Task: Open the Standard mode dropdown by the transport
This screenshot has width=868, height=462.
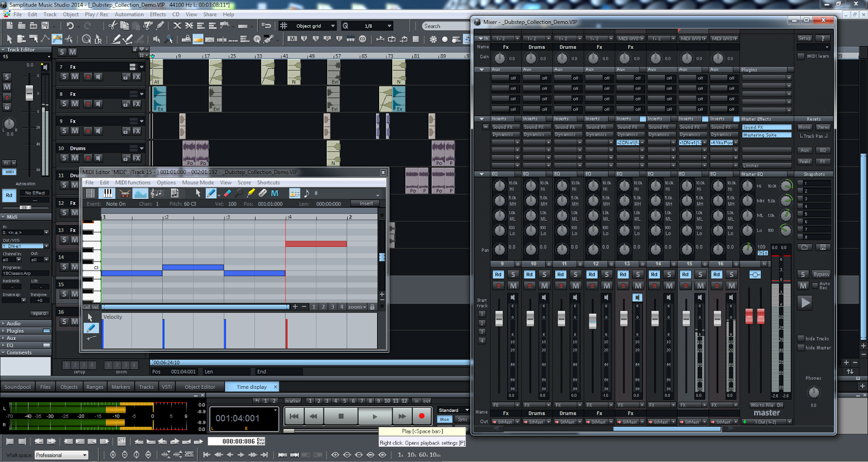Action: point(454,410)
